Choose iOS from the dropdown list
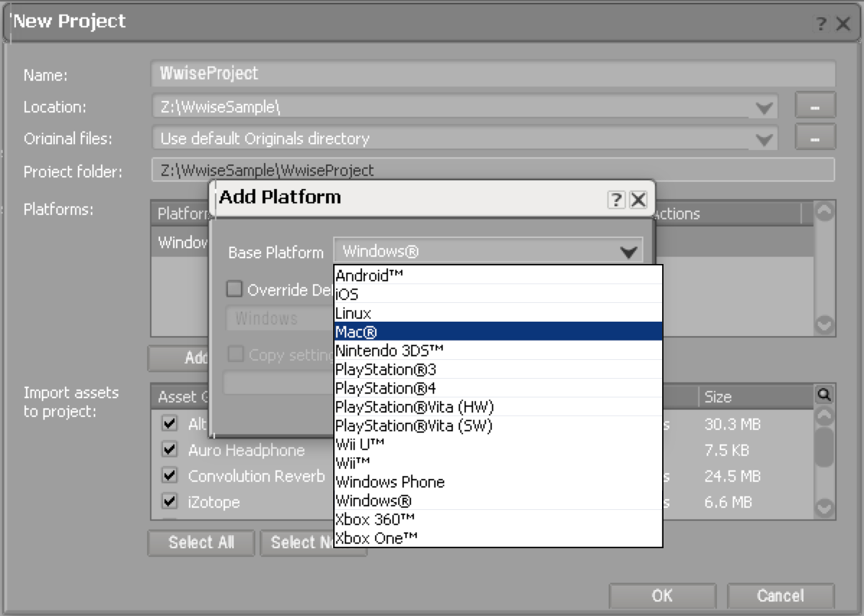This screenshot has width=864, height=616. (x=498, y=294)
